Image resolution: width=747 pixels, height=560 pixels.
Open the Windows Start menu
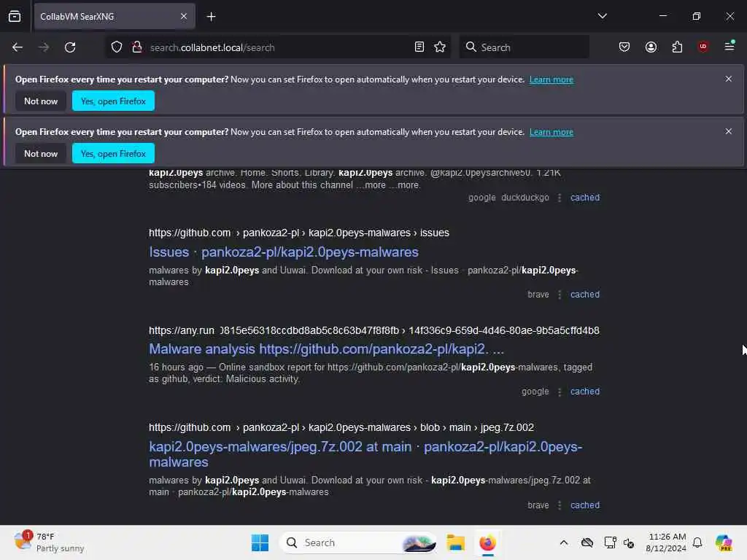click(260, 542)
